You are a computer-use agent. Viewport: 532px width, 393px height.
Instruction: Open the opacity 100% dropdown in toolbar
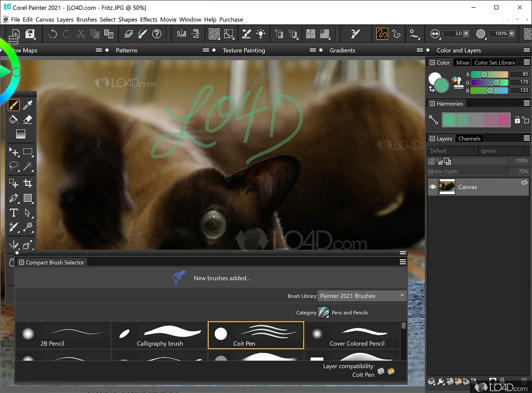(512, 34)
